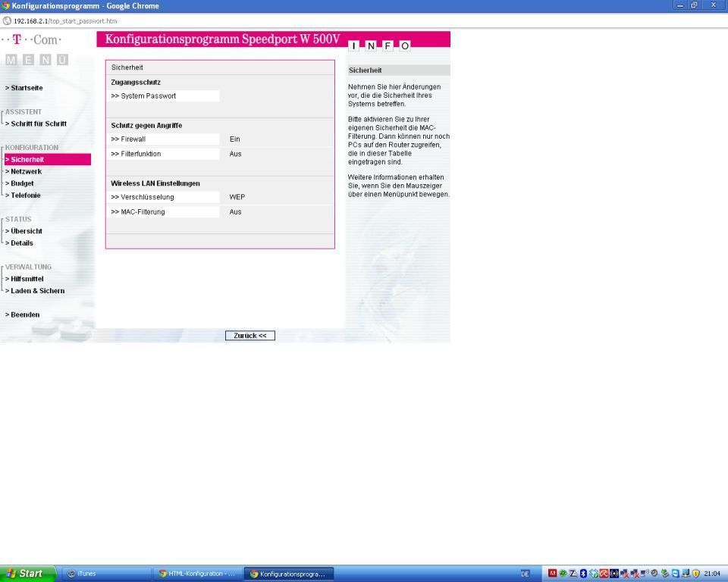The height and width of the screenshot is (582, 728).
Task: Click the Filterfunktion status value Aus
Action: tap(235, 154)
